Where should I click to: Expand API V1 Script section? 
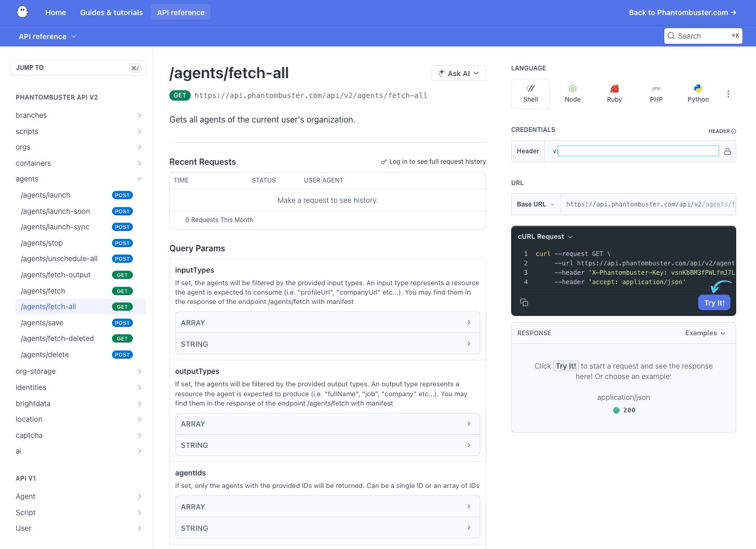(81, 513)
